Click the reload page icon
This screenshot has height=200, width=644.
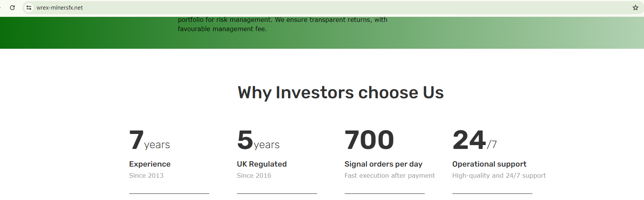tap(12, 8)
